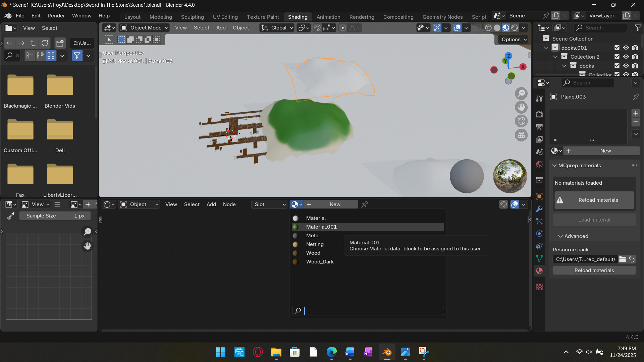Choose Material.001 from the list

(368, 227)
